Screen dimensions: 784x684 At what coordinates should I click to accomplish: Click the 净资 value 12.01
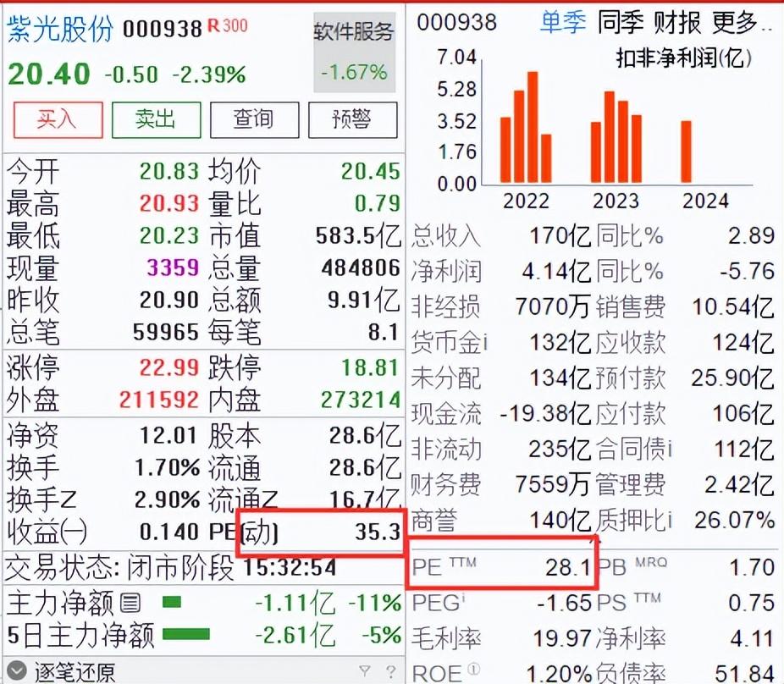tap(168, 435)
